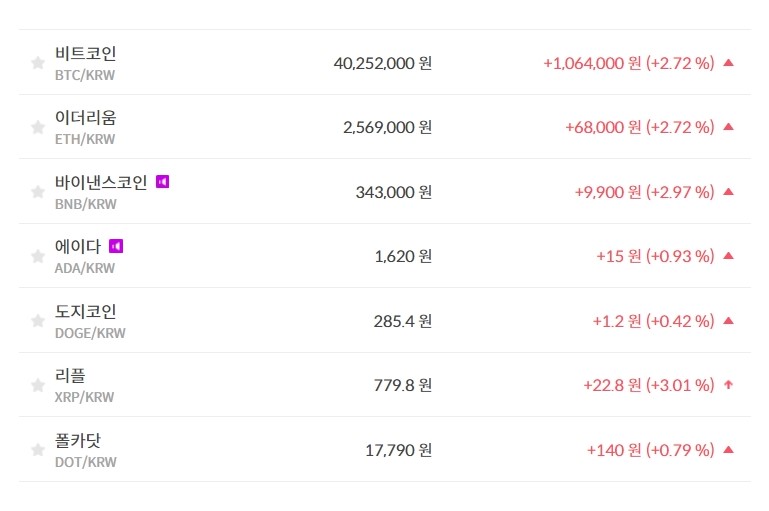Click the red up triangle on the BTC row
Screen dimensions: 769x511
(x=728, y=63)
